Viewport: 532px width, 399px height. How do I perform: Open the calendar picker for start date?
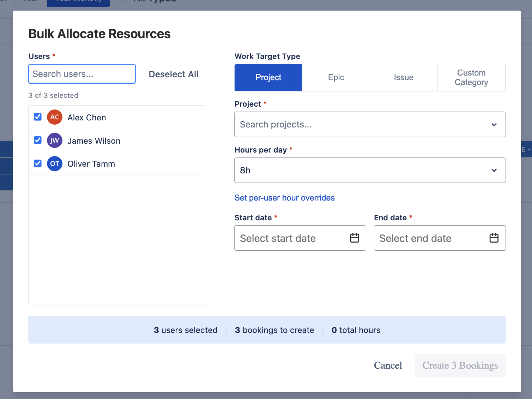(355, 238)
